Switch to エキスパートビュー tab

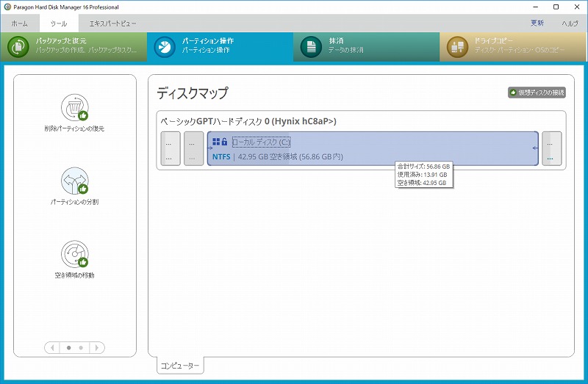pos(112,23)
